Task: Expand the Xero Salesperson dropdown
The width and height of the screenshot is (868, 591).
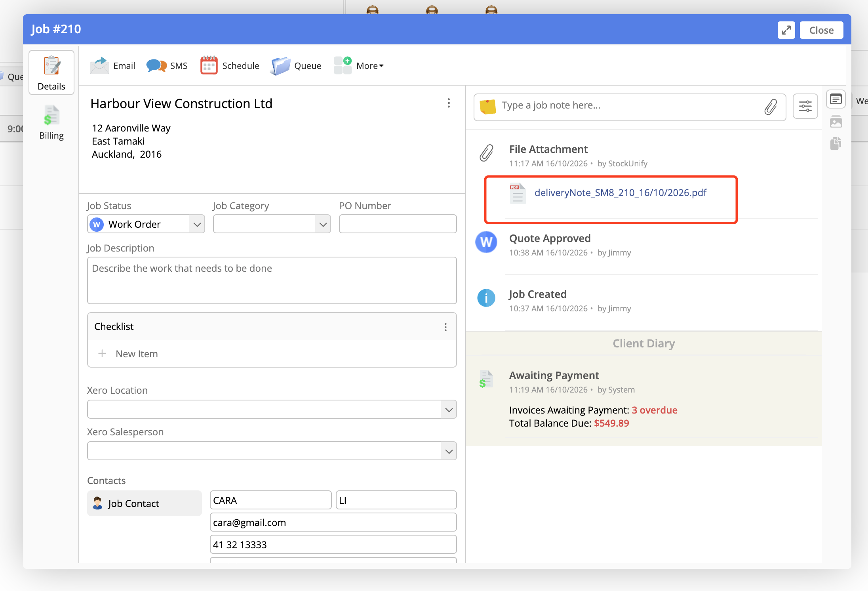Action: point(272,451)
